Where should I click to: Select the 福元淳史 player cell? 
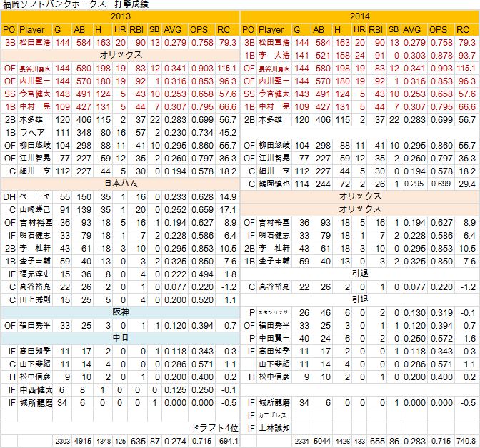pos(35,274)
